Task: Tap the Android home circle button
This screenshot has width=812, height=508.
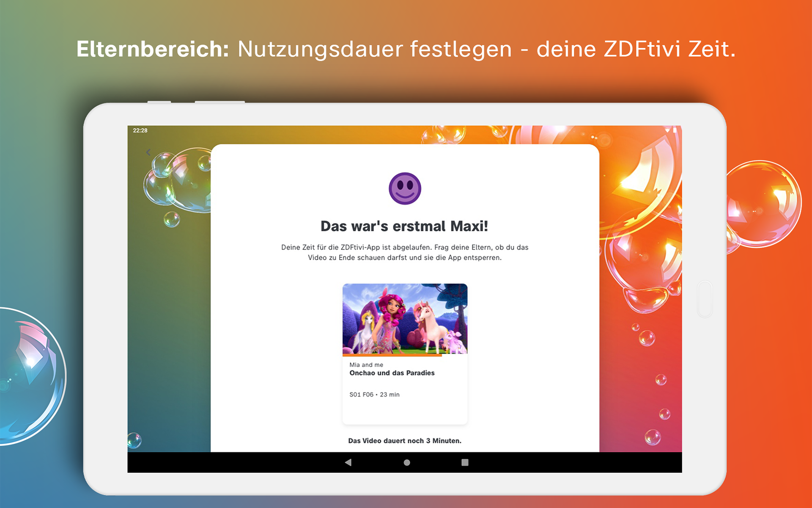Action: tap(406, 462)
